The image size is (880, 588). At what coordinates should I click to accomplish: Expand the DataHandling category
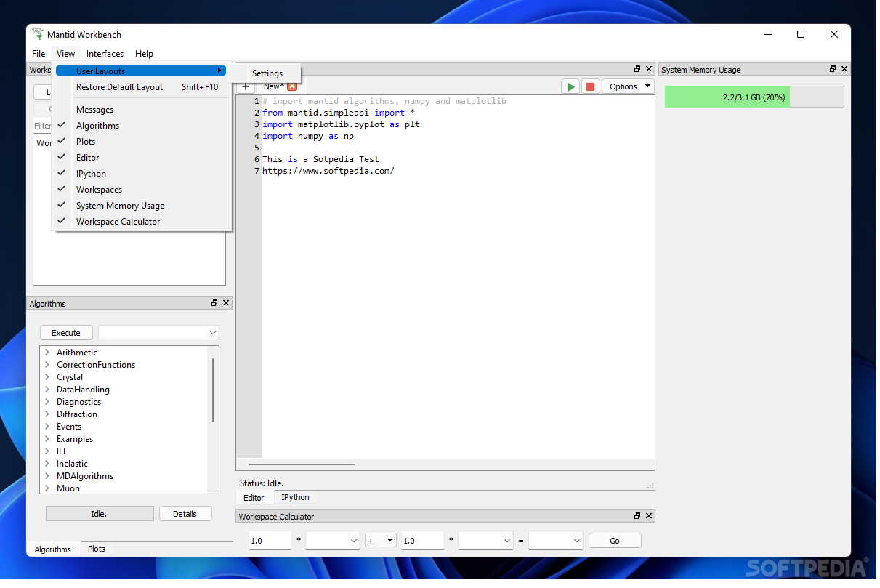pyautogui.click(x=47, y=390)
